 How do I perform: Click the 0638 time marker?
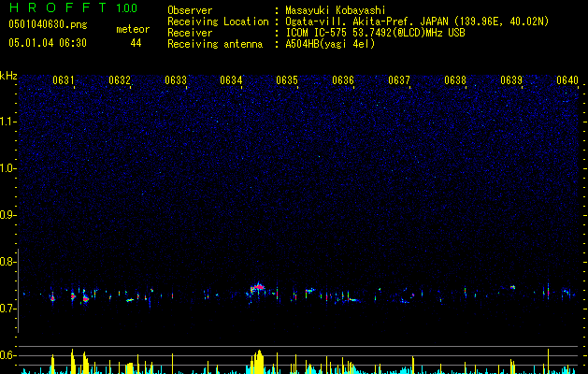(x=455, y=80)
